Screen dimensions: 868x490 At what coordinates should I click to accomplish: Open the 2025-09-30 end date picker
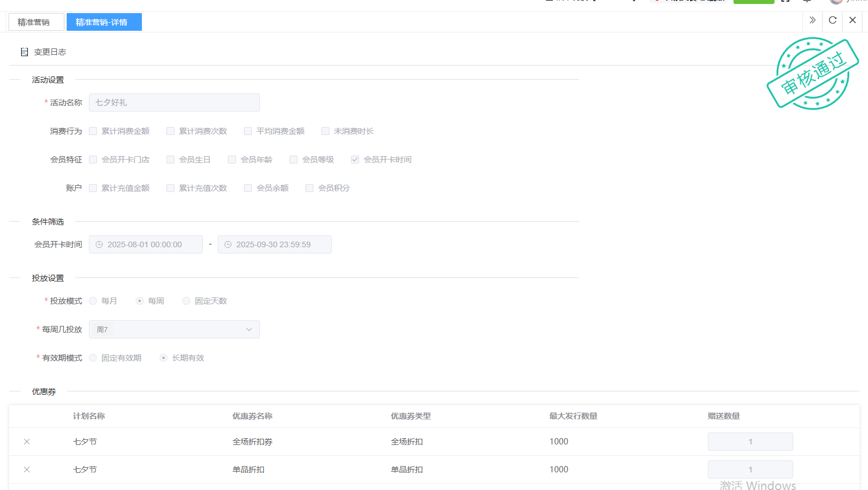(x=274, y=244)
